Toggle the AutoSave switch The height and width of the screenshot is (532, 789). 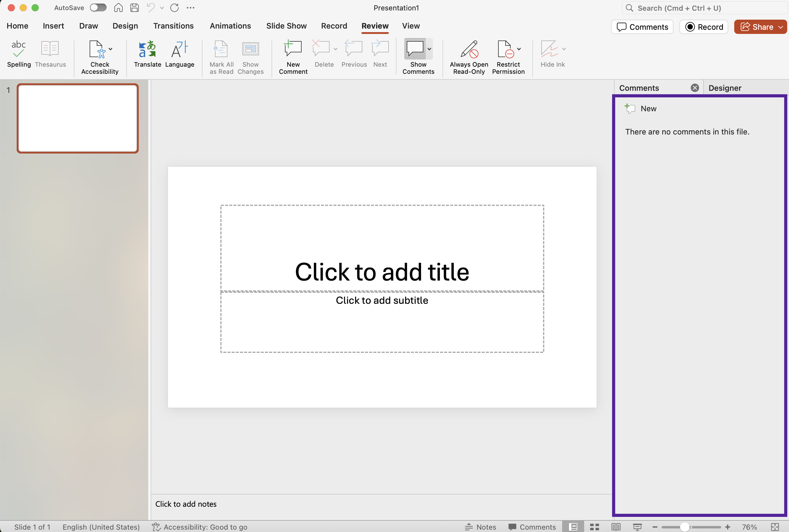98,7
